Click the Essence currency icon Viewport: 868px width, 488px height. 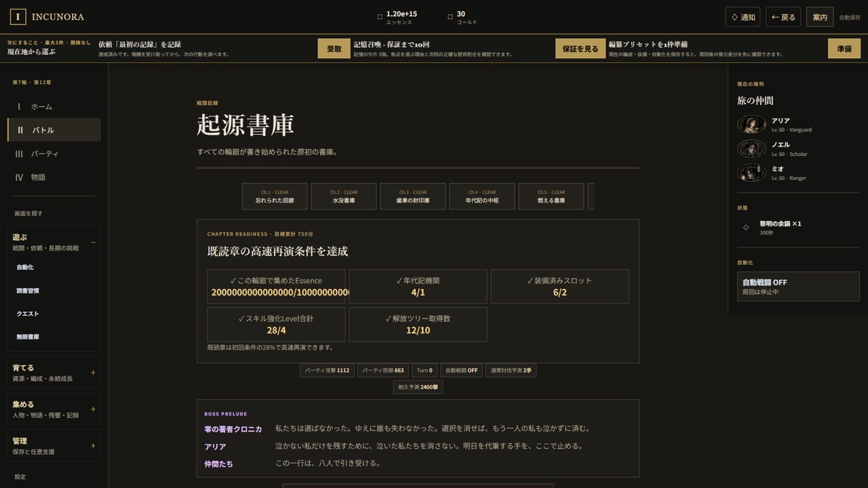[x=380, y=17]
